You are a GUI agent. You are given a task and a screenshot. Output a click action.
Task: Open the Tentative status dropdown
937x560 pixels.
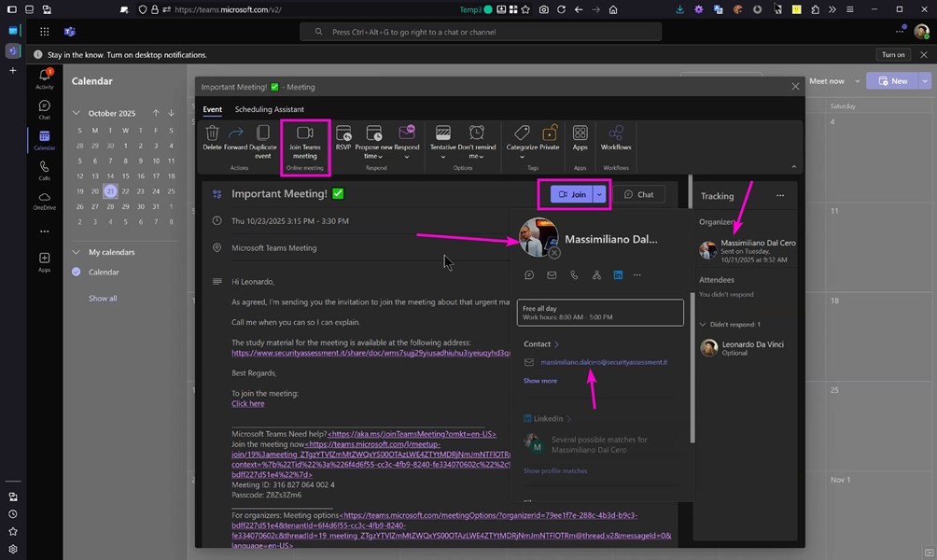(443, 157)
